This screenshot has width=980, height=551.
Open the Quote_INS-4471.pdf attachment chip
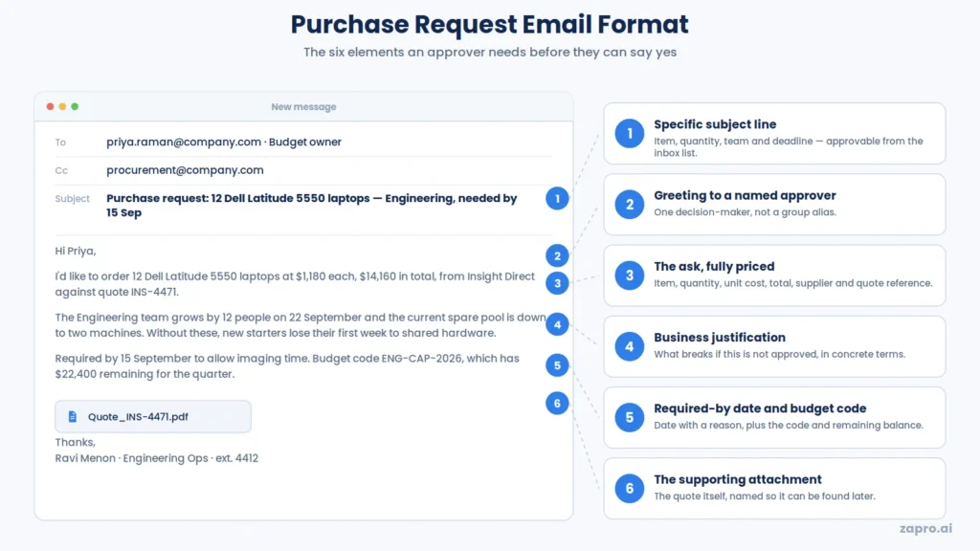(153, 417)
